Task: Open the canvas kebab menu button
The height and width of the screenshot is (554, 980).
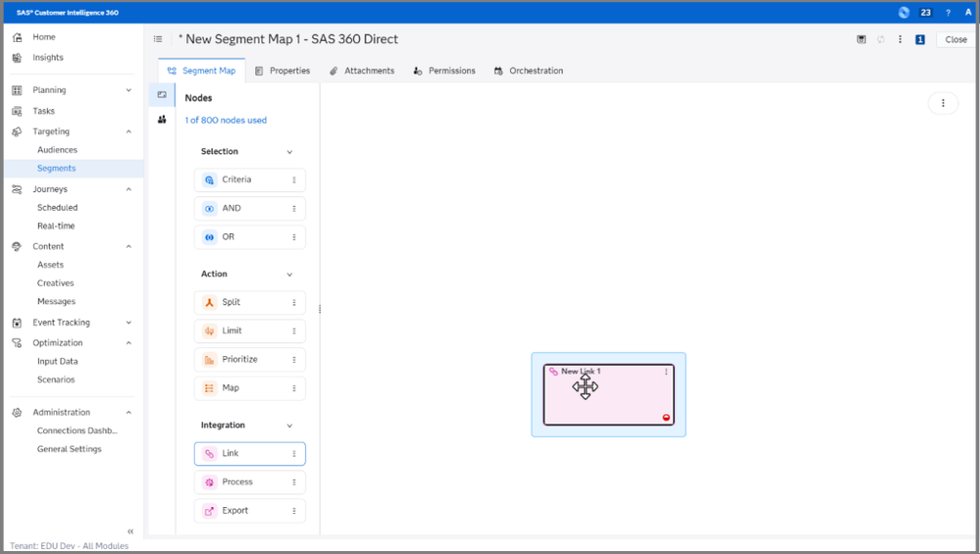Action: (x=943, y=103)
